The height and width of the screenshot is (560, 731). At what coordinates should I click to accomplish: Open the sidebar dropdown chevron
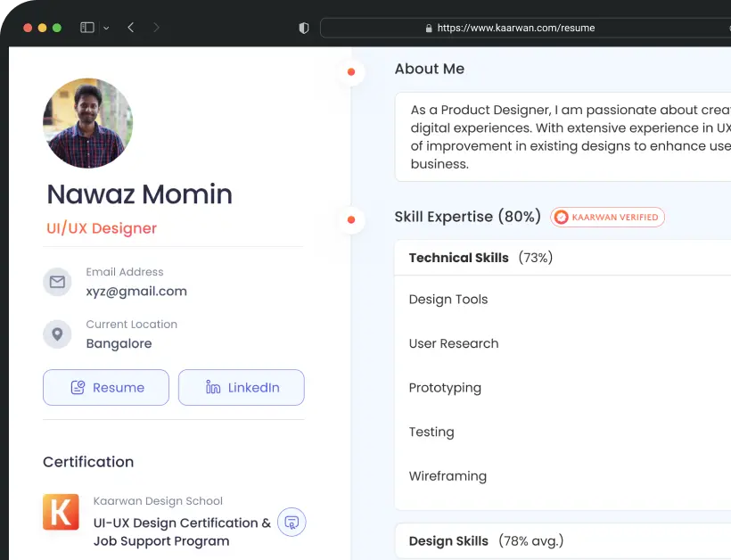point(106,29)
